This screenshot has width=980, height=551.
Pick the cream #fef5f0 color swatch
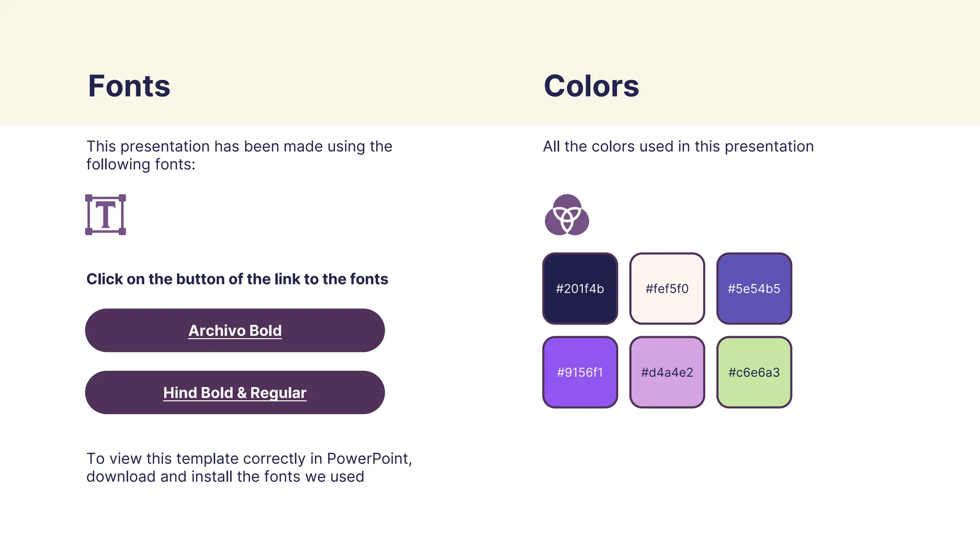pos(667,288)
